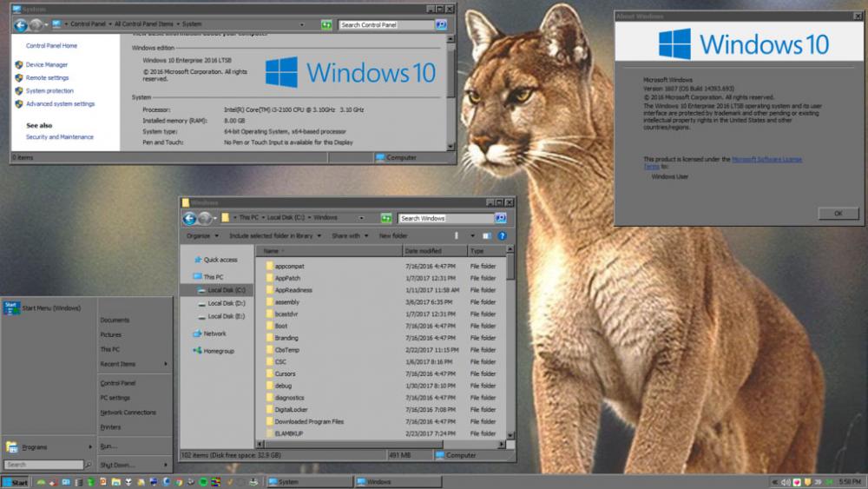Click the Start button on taskbar
The height and width of the screenshot is (489, 868).
[16, 482]
